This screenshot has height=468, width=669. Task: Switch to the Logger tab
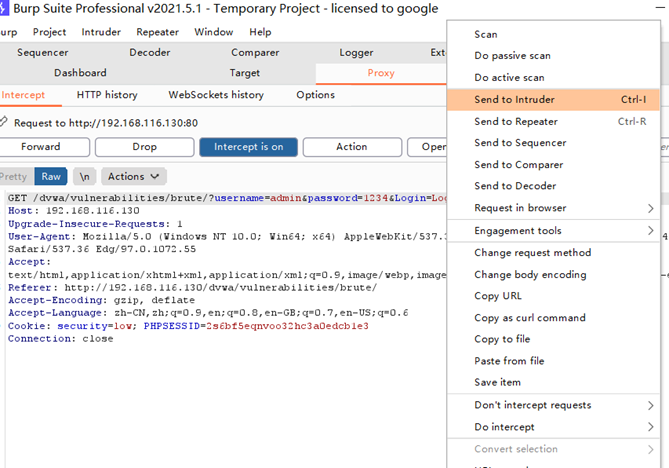pyautogui.click(x=356, y=52)
